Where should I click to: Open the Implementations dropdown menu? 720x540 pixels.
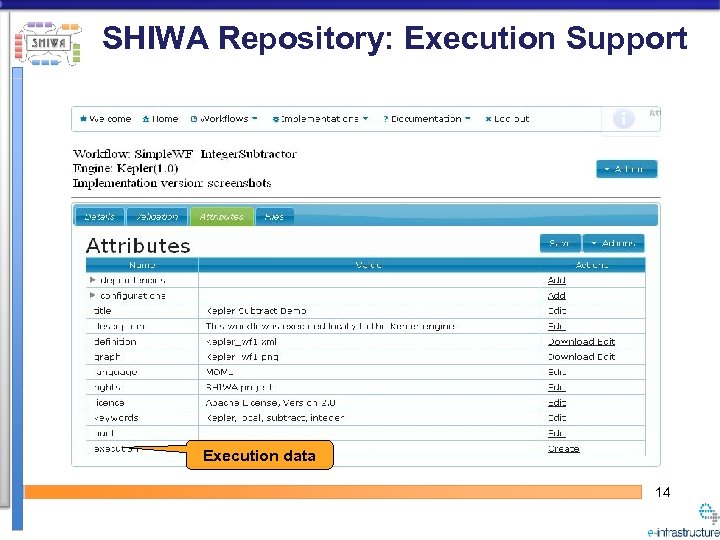321,119
